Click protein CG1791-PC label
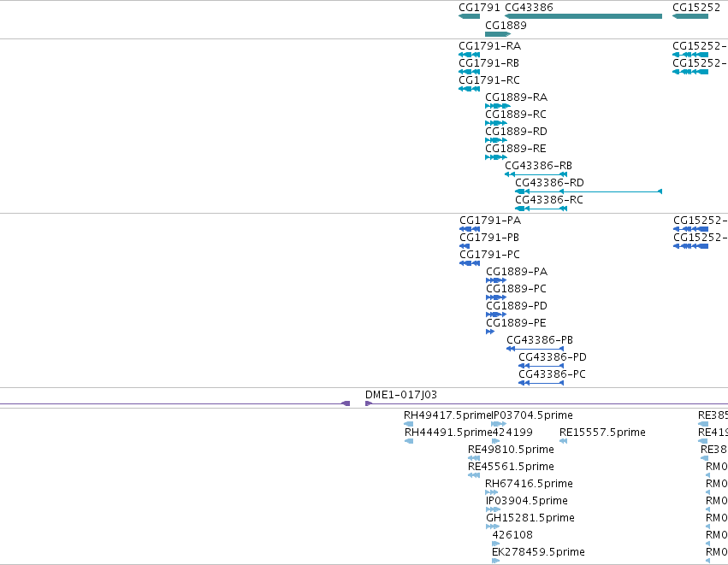This screenshot has width=728, height=565. click(x=489, y=255)
